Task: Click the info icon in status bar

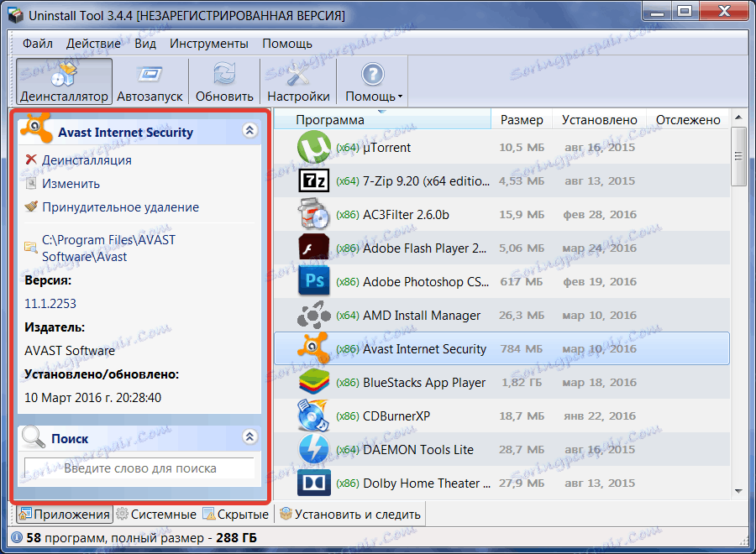Action: [17, 537]
